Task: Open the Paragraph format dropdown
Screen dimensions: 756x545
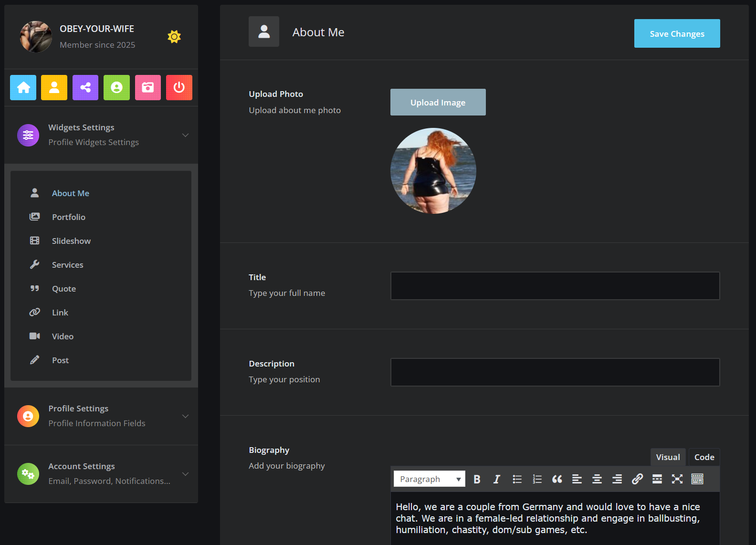Action: pos(429,479)
